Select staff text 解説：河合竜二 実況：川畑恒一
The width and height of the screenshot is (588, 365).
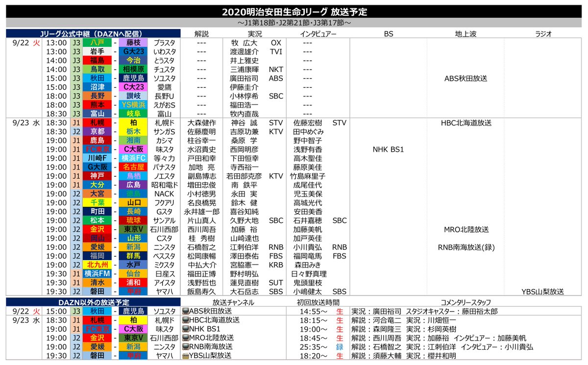[x=404, y=320]
